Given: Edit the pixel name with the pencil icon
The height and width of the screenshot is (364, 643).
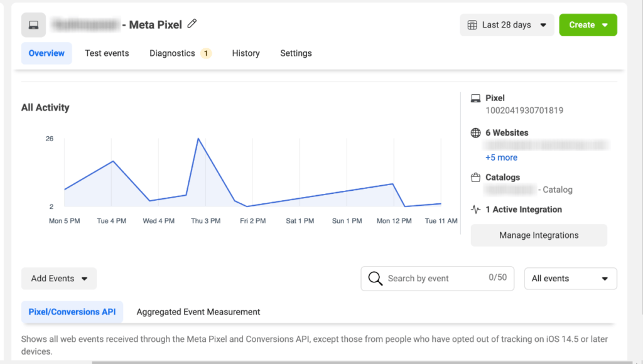Looking at the screenshot, I should point(192,24).
